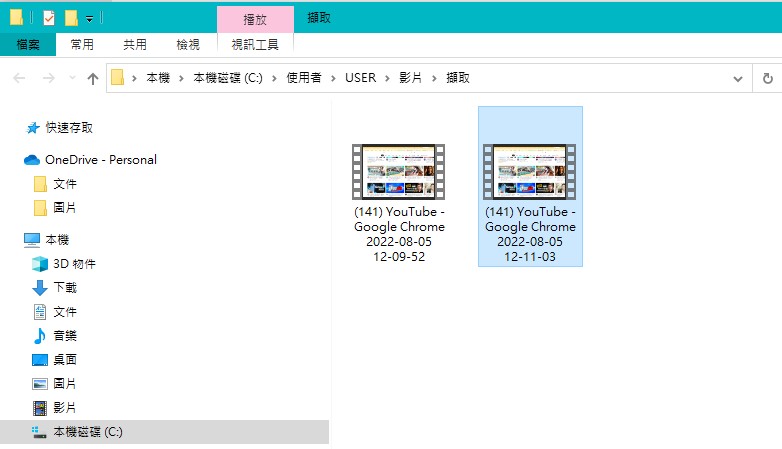Select 快速存取 in the navigation pane

[69, 128]
